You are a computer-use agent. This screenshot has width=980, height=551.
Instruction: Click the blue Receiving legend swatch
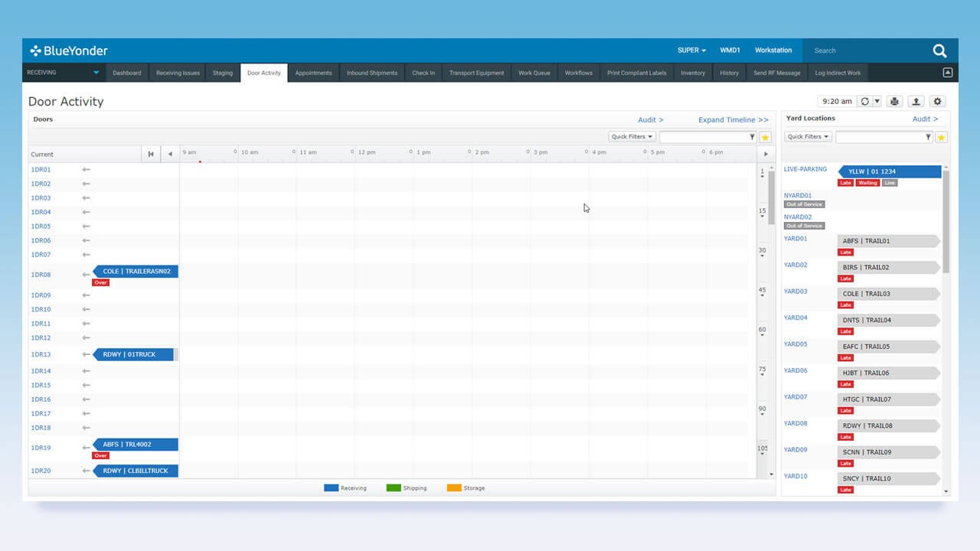(331, 487)
